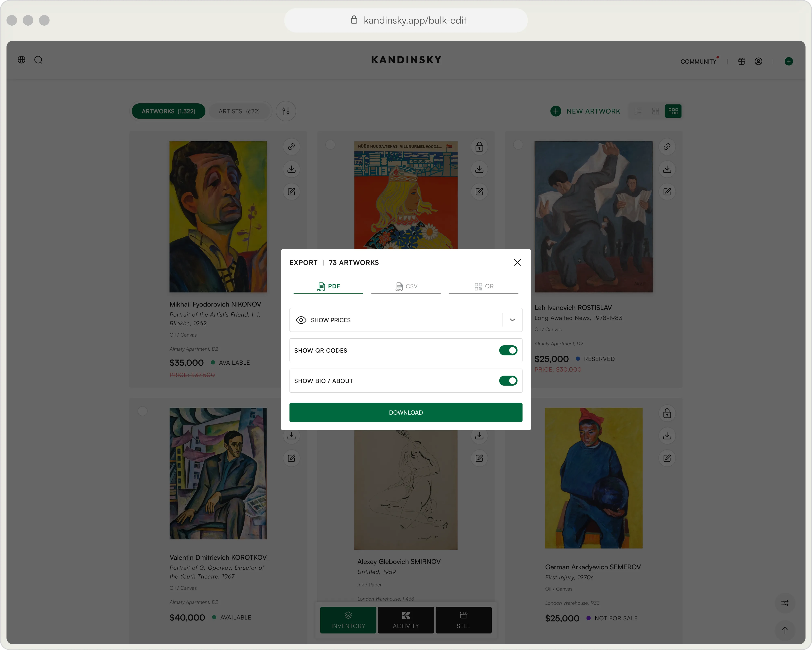Download Long Awaited News artwork
The height and width of the screenshot is (650, 812).
tap(667, 169)
